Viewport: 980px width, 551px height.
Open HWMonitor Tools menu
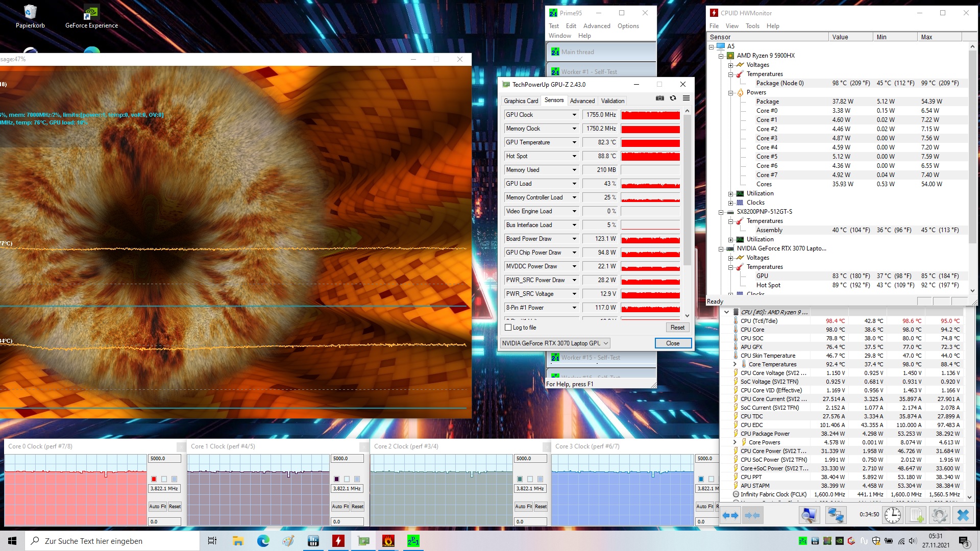752,26
